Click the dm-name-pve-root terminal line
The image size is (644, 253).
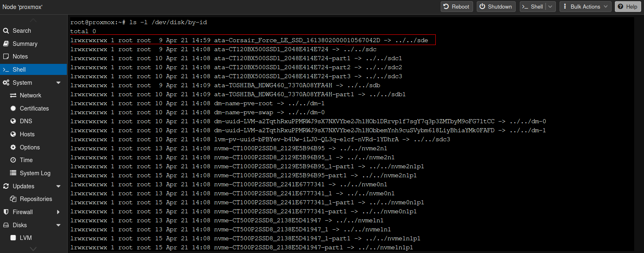pos(197,103)
